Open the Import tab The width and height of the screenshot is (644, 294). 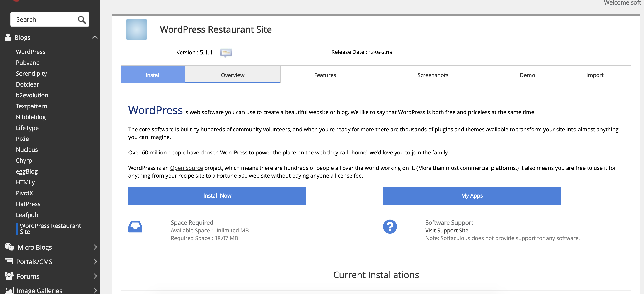(x=595, y=75)
